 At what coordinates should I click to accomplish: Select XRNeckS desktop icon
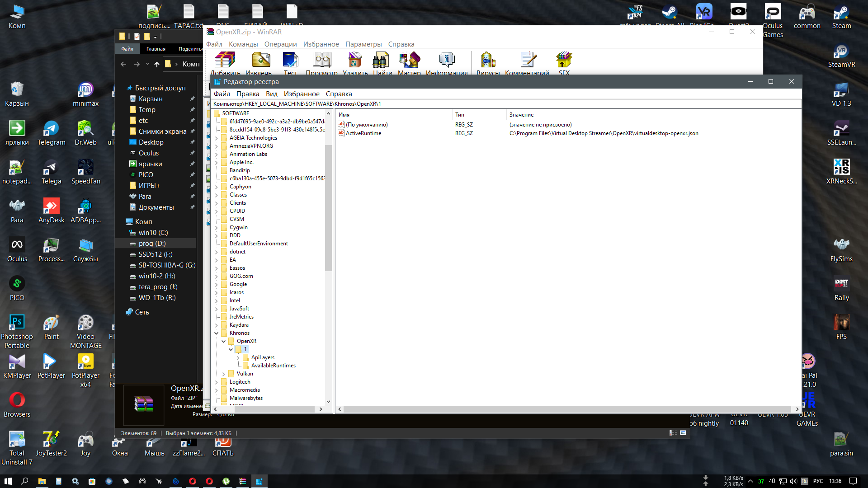point(841,172)
